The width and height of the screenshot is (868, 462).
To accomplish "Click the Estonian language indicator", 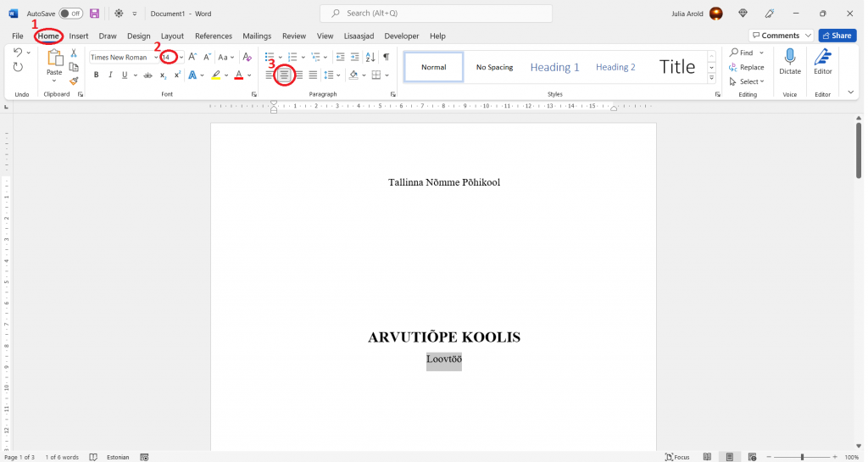I will (x=118, y=457).
